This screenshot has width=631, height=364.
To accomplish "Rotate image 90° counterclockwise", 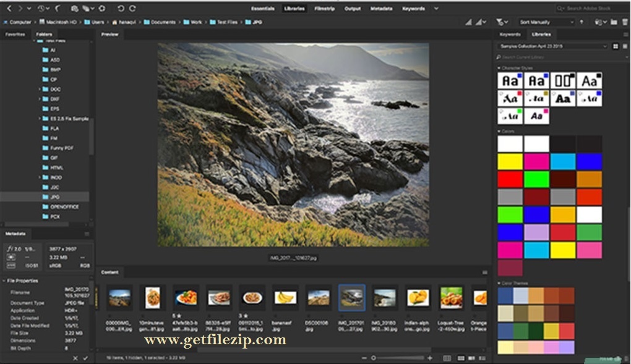I will (121, 9).
